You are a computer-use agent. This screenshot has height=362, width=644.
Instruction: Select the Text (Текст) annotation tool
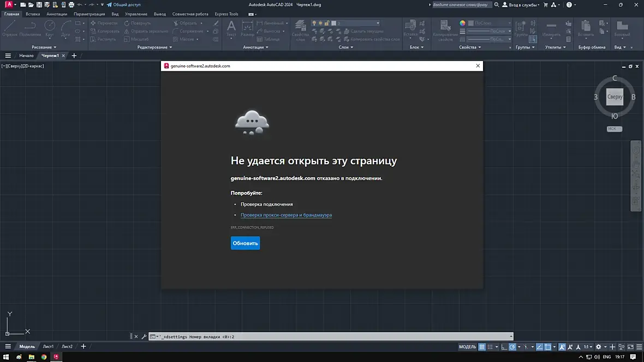pyautogui.click(x=231, y=29)
